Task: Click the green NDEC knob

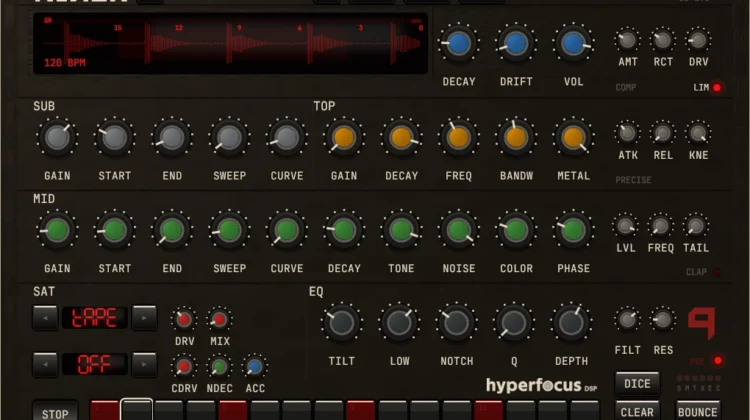Action: pos(219,367)
